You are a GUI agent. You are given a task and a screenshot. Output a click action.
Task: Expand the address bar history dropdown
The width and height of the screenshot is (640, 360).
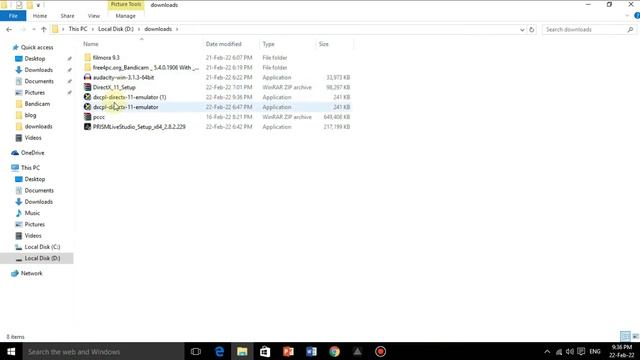click(x=522, y=30)
